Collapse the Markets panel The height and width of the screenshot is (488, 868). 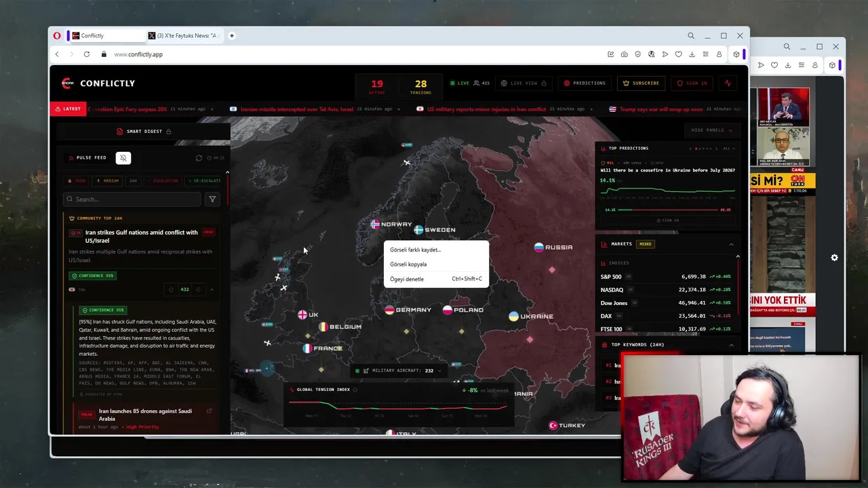(731, 244)
